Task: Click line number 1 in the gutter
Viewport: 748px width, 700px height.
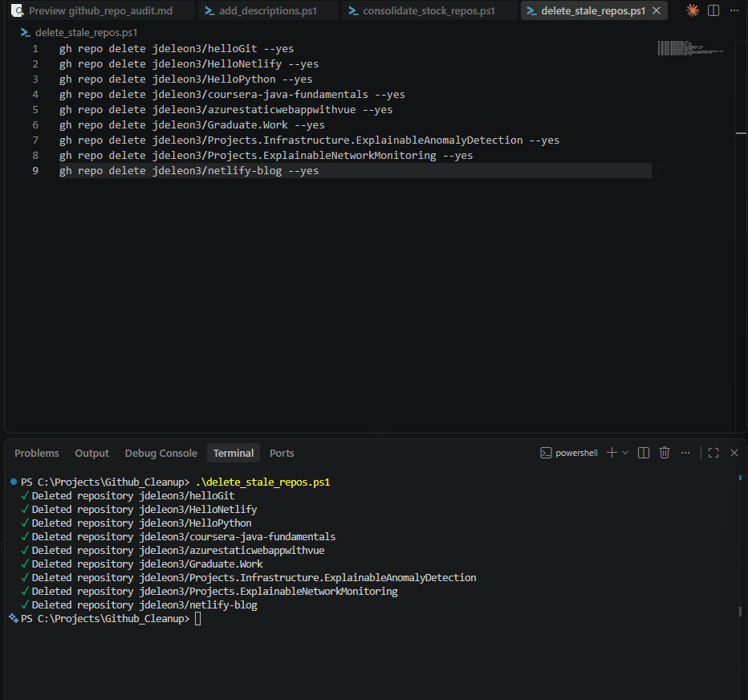Action: point(35,49)
